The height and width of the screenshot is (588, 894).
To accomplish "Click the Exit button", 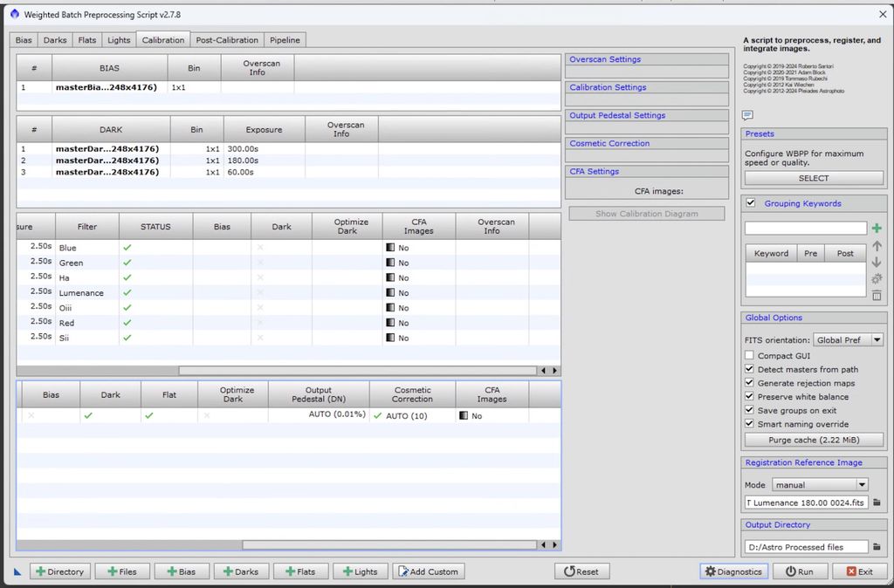I will [860, 571].
